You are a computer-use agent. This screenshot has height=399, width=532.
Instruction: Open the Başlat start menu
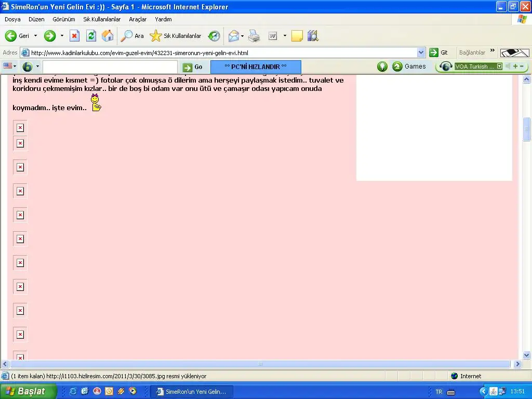[28, 391]
